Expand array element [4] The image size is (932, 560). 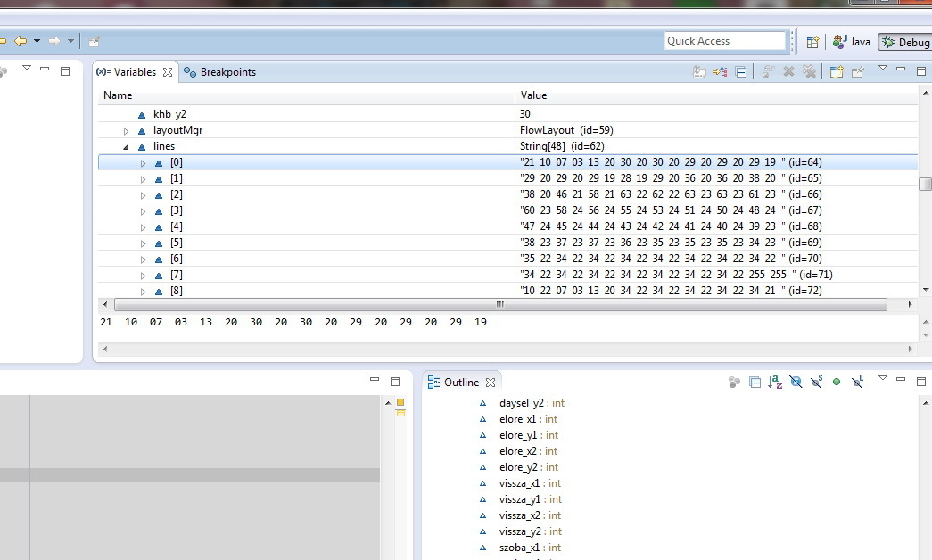tap(144, 227)
